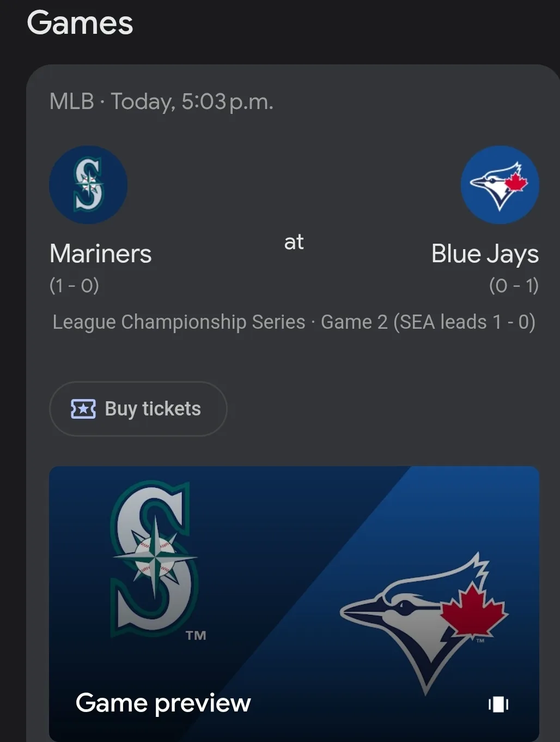Click the ticket icon in Buy tickets
The image size is (560, 742).
click(83, 408)
